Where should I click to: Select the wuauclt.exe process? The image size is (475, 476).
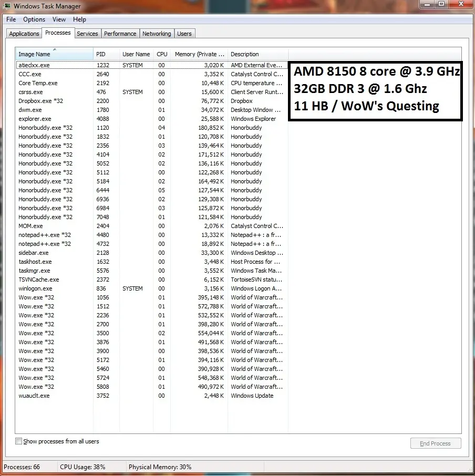151,396
